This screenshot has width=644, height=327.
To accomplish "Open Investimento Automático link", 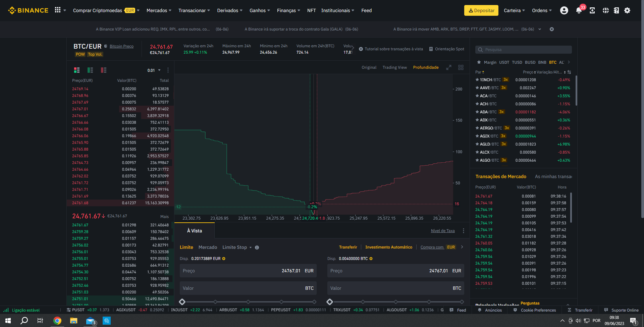I will pos(389,247).
